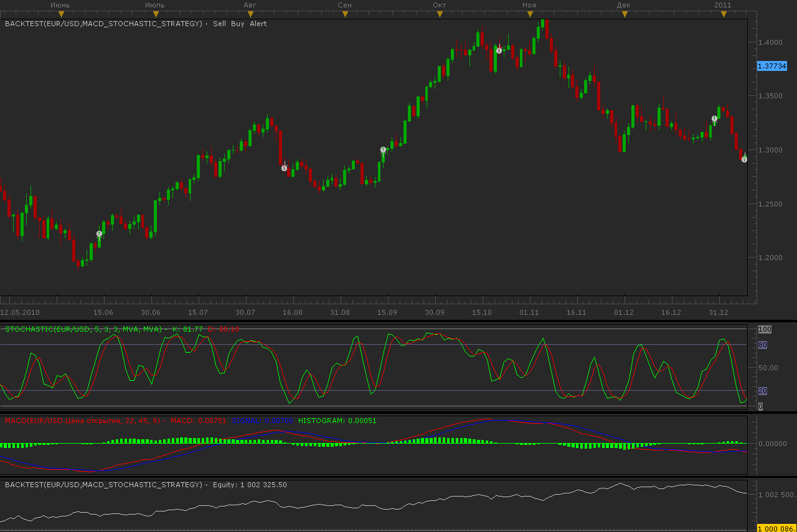Click the 30.07 date axis label
This screenshot has height=532, width=797.
245,312
